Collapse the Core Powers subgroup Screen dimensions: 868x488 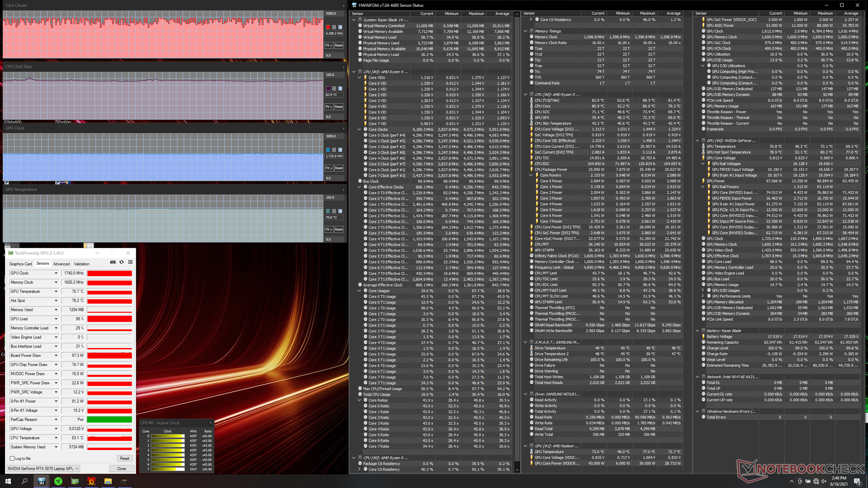click(531, 175)
